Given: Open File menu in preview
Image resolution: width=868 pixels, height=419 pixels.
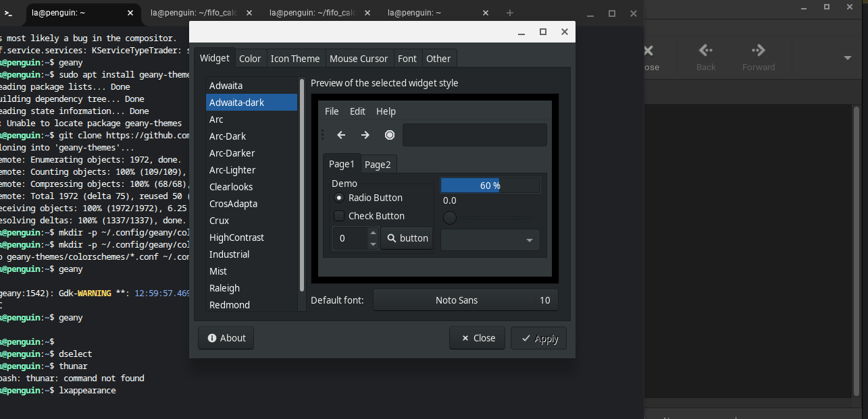Looking at the screenshot, I should [332, 111].
